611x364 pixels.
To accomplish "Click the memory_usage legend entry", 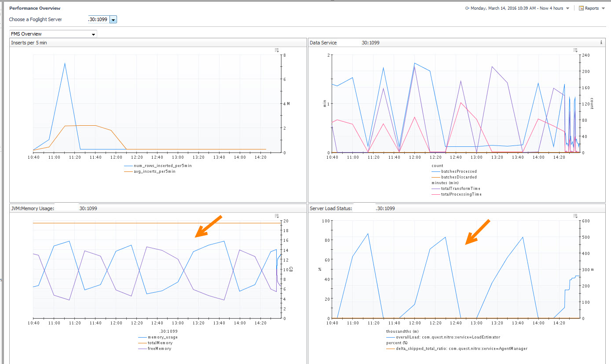I will (x=158, y=337).
